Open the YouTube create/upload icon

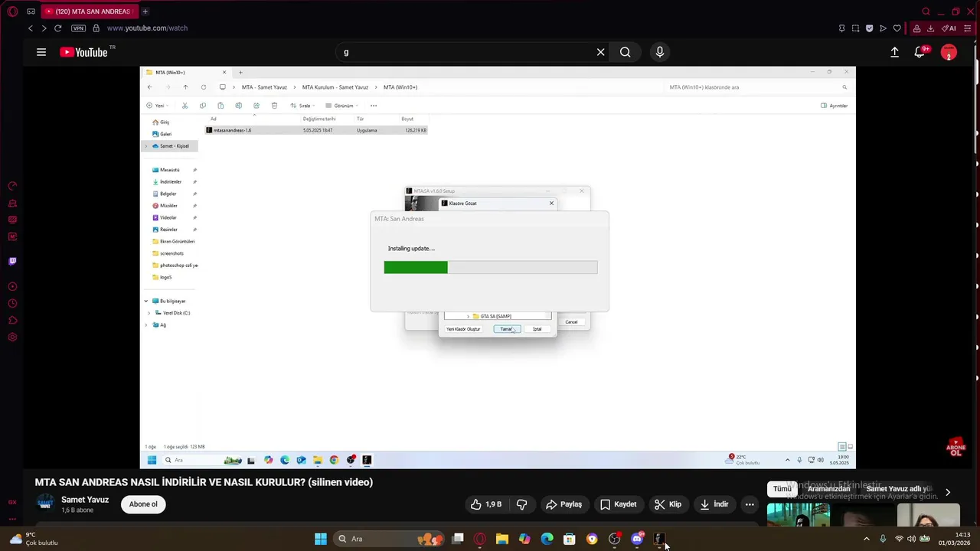pyautogui.click(x=894, y=52)
